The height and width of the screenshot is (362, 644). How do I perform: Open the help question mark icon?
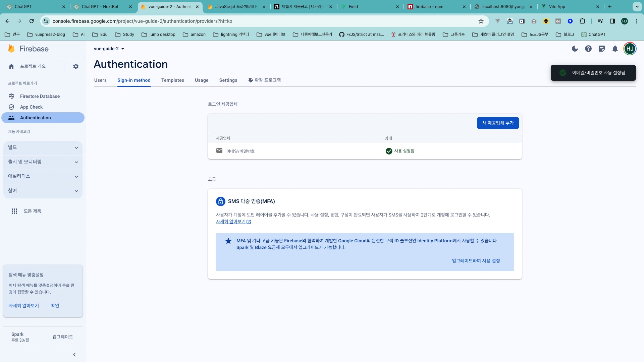[x=588, y=49]
